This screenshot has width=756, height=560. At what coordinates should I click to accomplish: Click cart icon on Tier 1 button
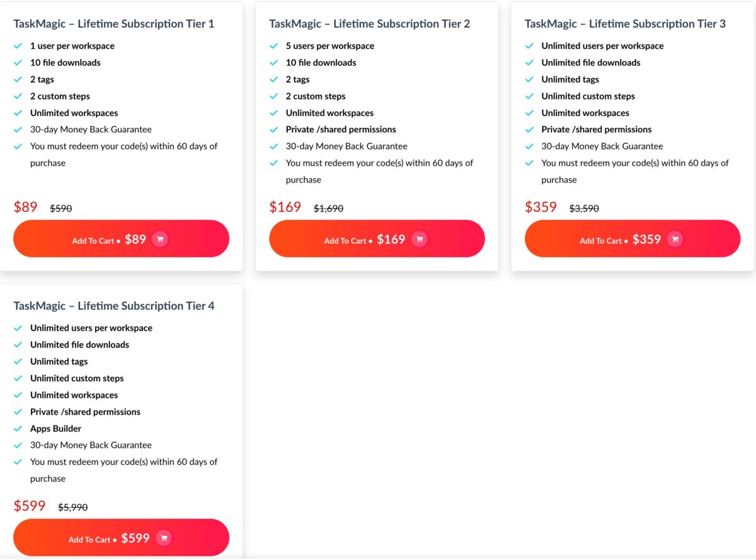click(160, 239)
